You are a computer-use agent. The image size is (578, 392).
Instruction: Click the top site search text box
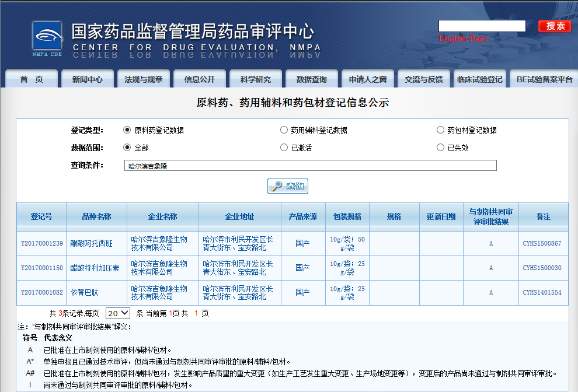[x=482, y=26]
